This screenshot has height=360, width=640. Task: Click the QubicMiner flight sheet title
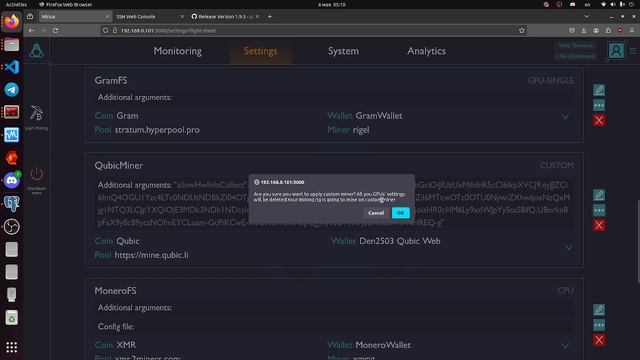coord(119,166)
